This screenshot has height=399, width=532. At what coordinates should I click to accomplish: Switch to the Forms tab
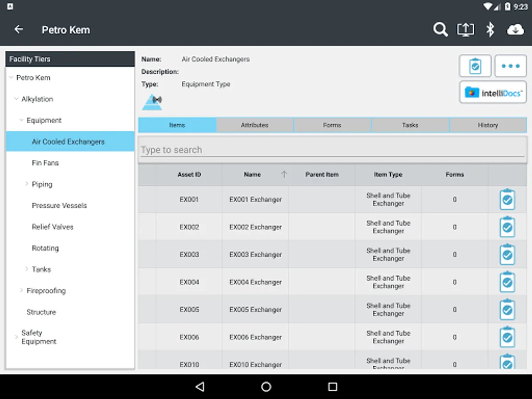pos(332,125)
